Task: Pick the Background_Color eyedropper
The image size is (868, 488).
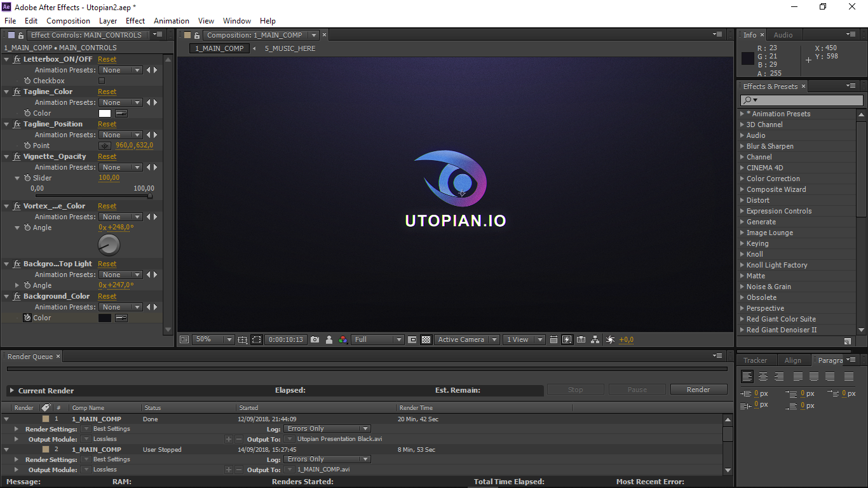Action: pos(121,318)
